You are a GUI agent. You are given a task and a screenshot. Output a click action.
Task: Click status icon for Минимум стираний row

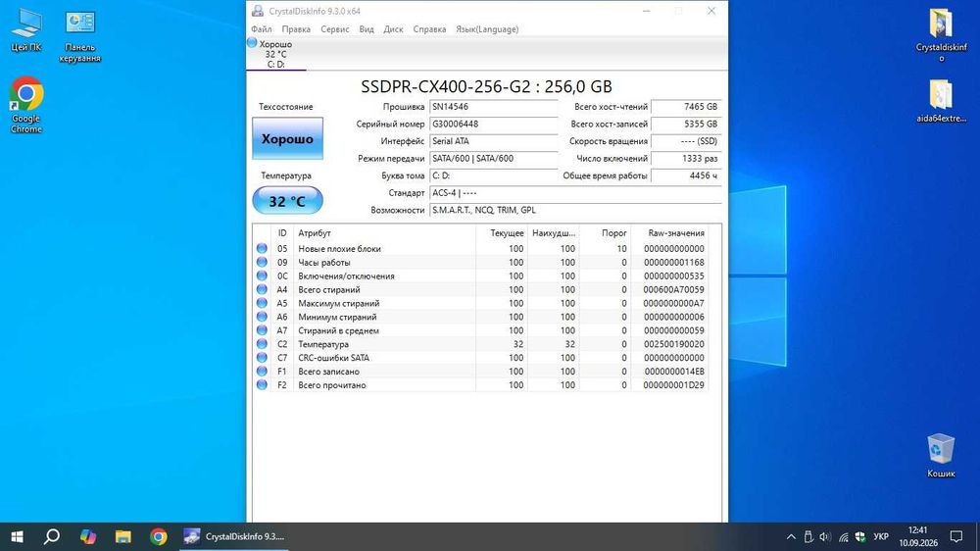click(262, 317)
